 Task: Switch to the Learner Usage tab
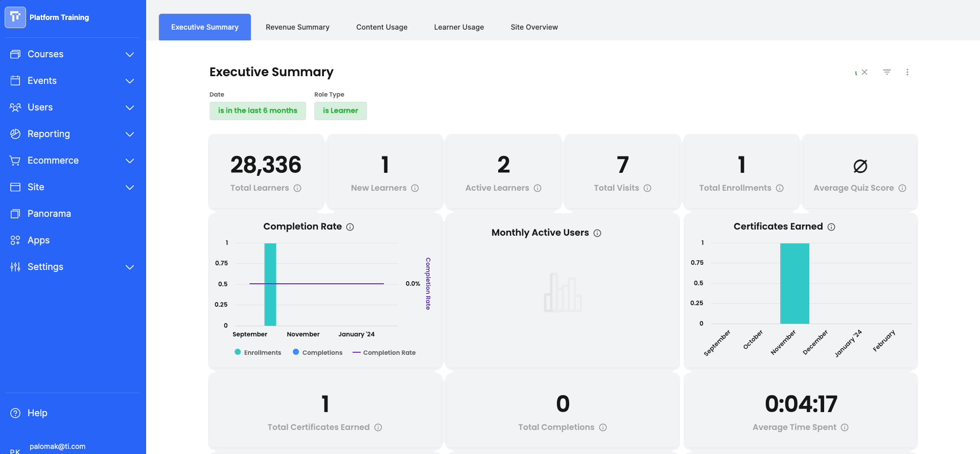coord(459,27)
